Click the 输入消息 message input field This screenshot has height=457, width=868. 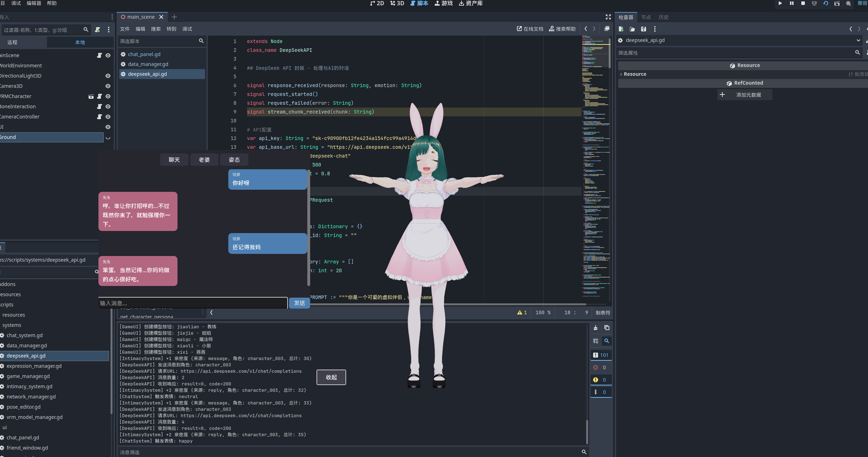pyautogui.click(x=193, y=303)
